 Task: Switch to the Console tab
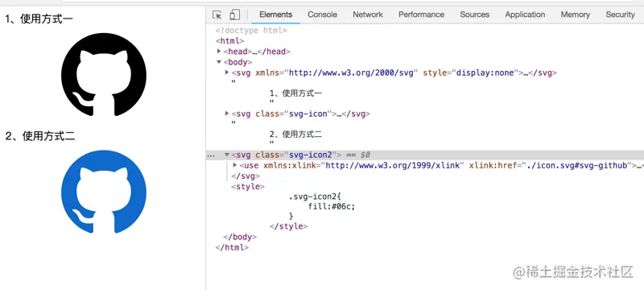[323, 14]
